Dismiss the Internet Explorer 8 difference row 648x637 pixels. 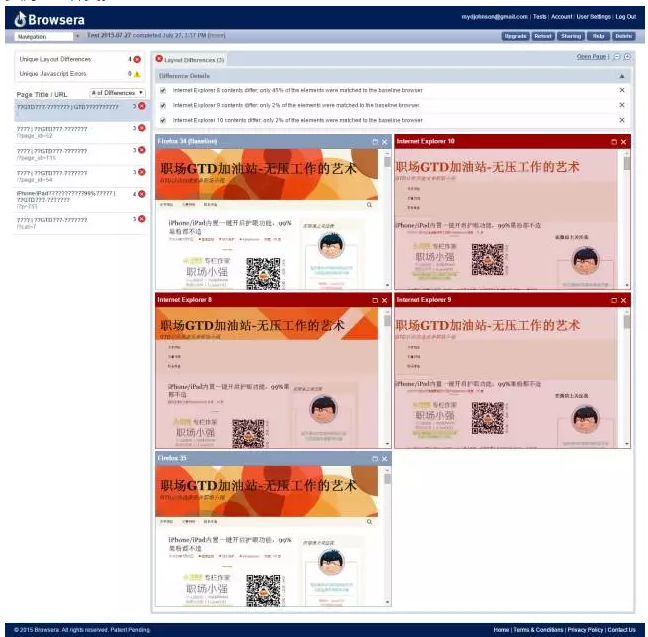[x=622, y=90]
